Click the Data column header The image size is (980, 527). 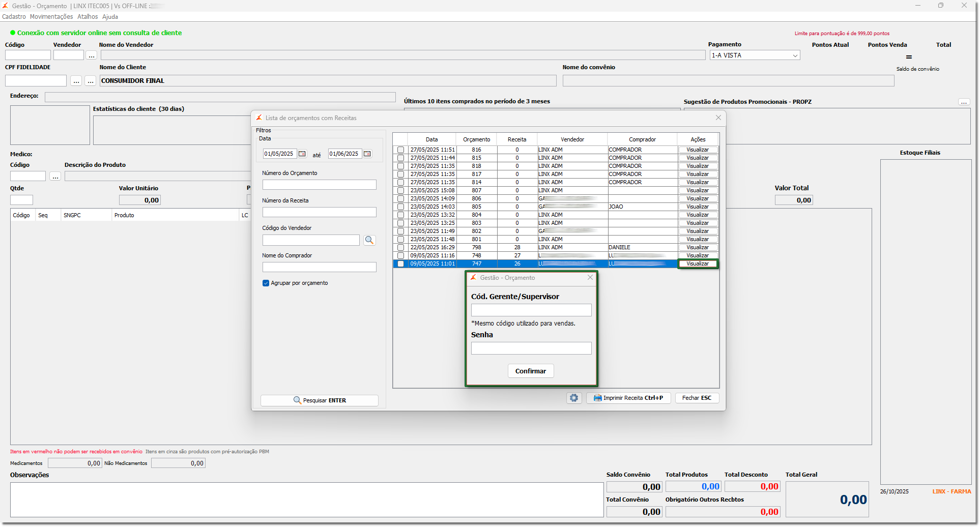[x=432, y=139]
